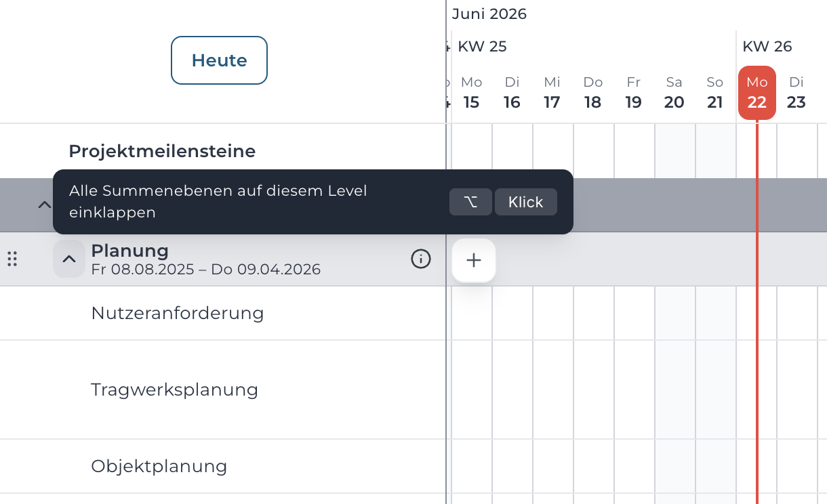This screenshot has height=504, width=827.
Task: Select the Objektplanung task row
Action: pyautogui.click(x=223, y=466)
